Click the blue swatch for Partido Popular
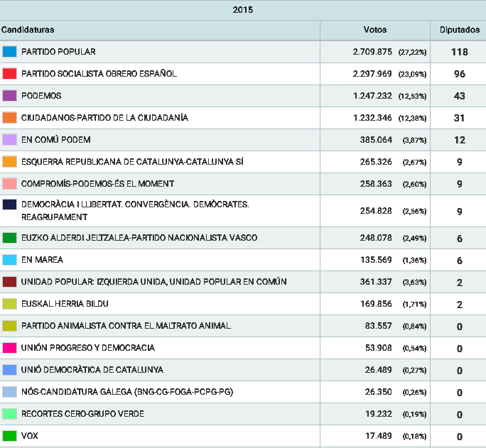 pos(9,52)
